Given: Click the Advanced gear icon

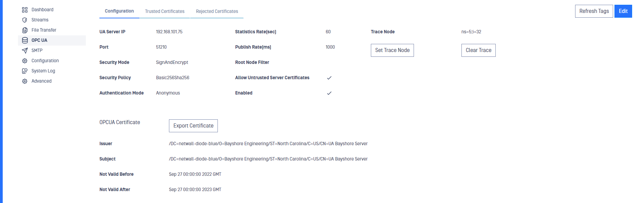Looking at the screenshot, I should [x=25, y=81].
